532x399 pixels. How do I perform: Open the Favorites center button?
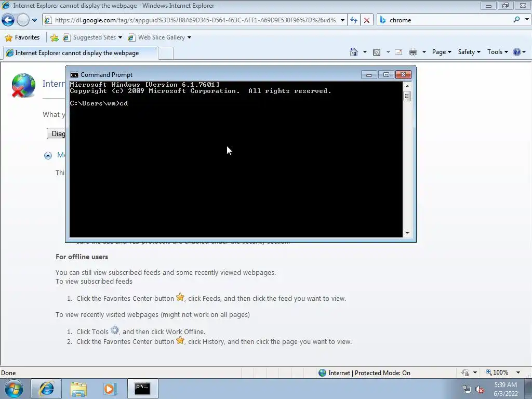coord(22,37)
